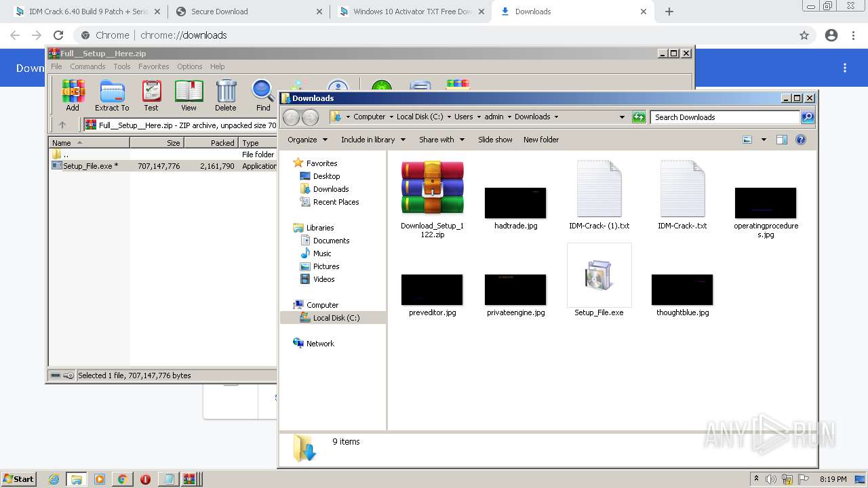Click the View icon in WinRAR

click(x=189, y=95)
